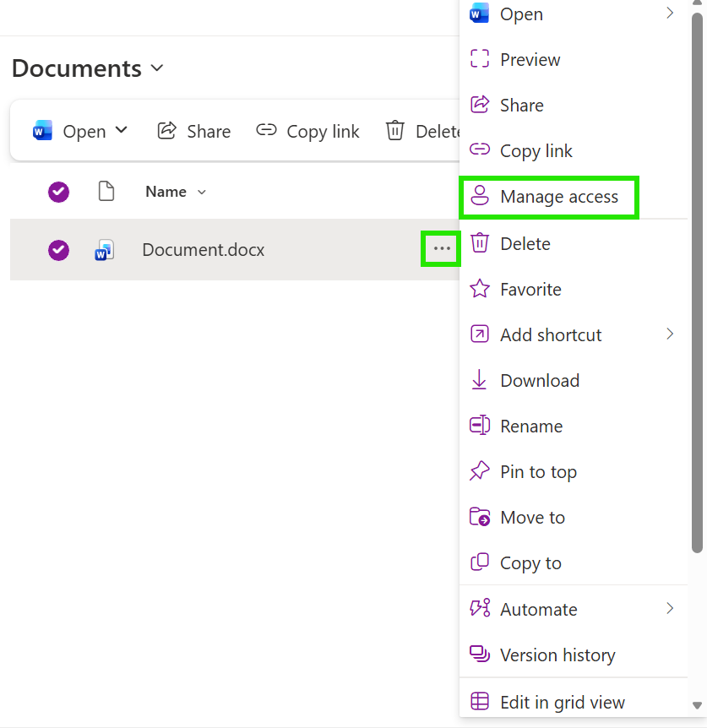This screenshot has width=707, height=728.
Task: Choose Version history menu entry
Action: (574, 655)
